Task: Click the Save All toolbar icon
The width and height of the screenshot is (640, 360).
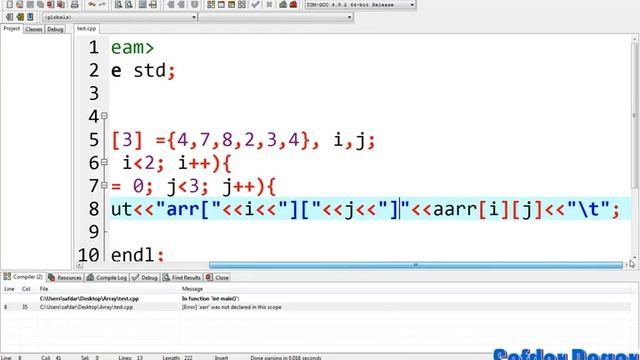Action: pos(40,4)
